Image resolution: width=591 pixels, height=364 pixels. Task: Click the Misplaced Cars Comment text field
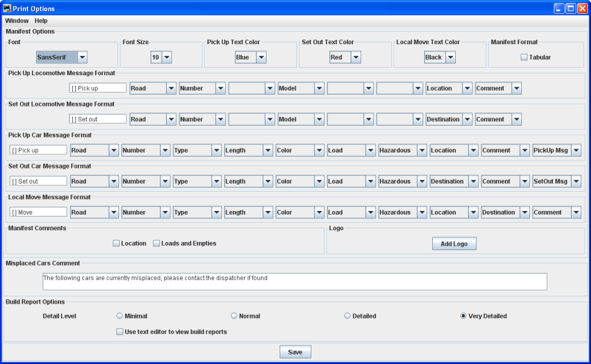click(x=294, y=281)
